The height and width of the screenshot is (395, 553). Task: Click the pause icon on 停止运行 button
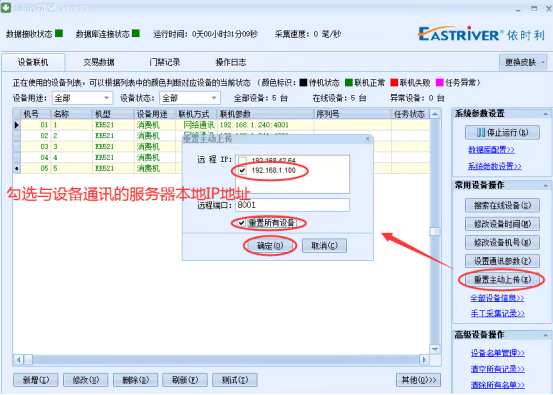tap(481, 133)
